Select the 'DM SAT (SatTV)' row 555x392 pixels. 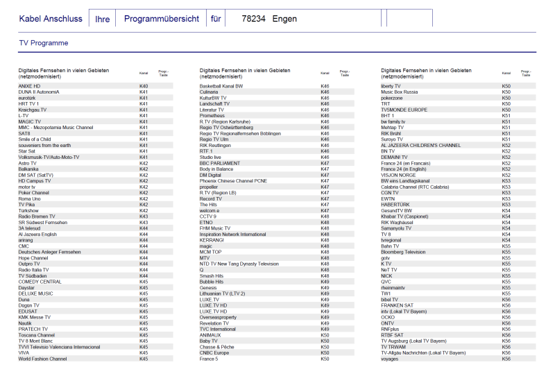(96, 176)
